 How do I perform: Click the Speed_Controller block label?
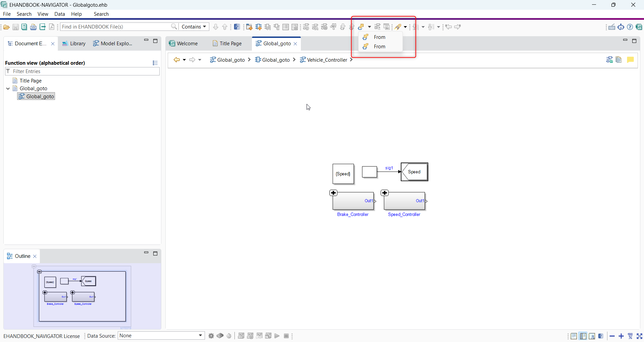(404, 215)
